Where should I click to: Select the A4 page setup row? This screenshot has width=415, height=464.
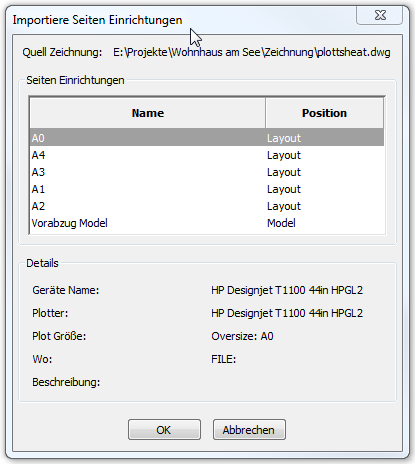pos(207,155)
